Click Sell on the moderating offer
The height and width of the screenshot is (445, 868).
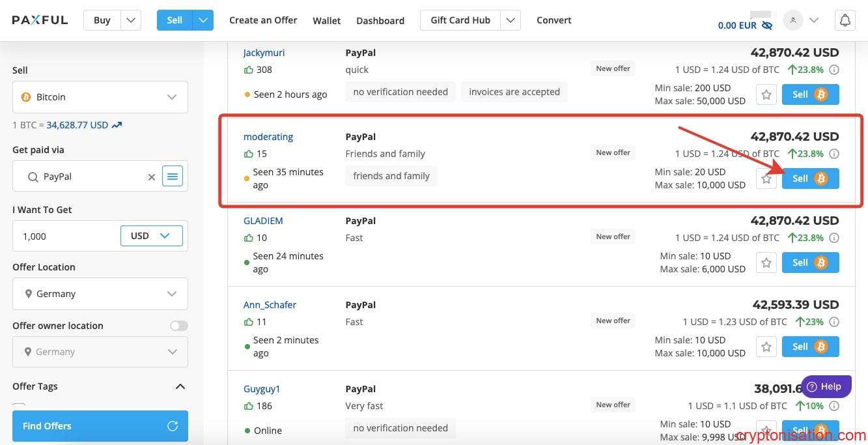pos(810,179)
